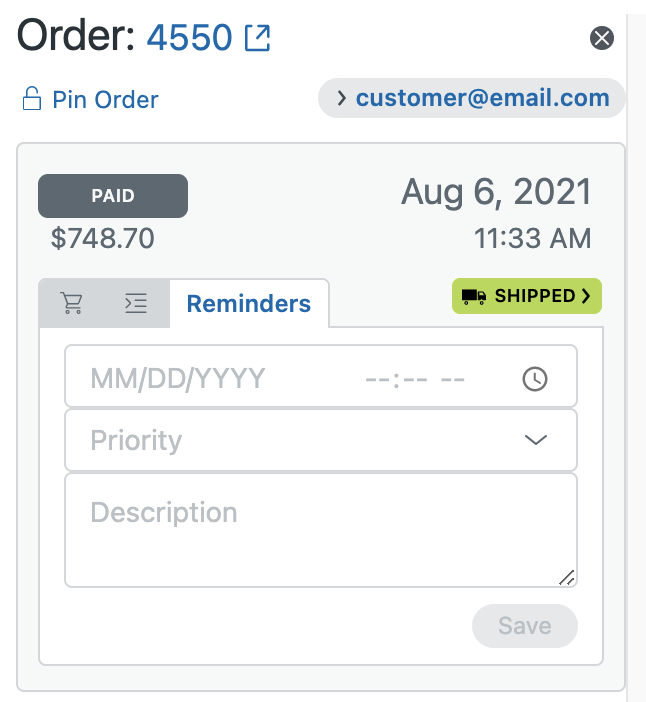Focus the Description text area
Image resolution: width=646 pixels, height=702 pixels.
click(321, 531)
